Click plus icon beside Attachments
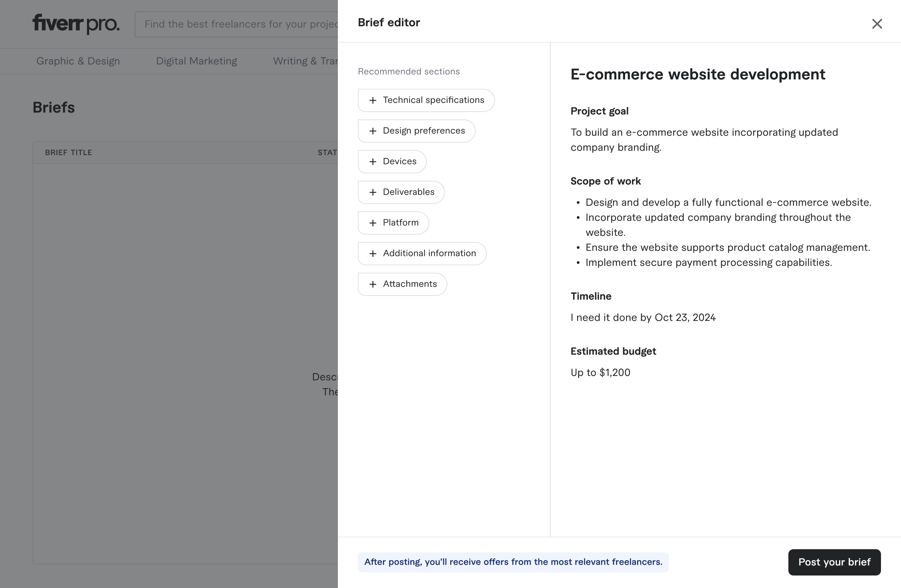Viewport: 901px width, 588px height. click(373, 284)
